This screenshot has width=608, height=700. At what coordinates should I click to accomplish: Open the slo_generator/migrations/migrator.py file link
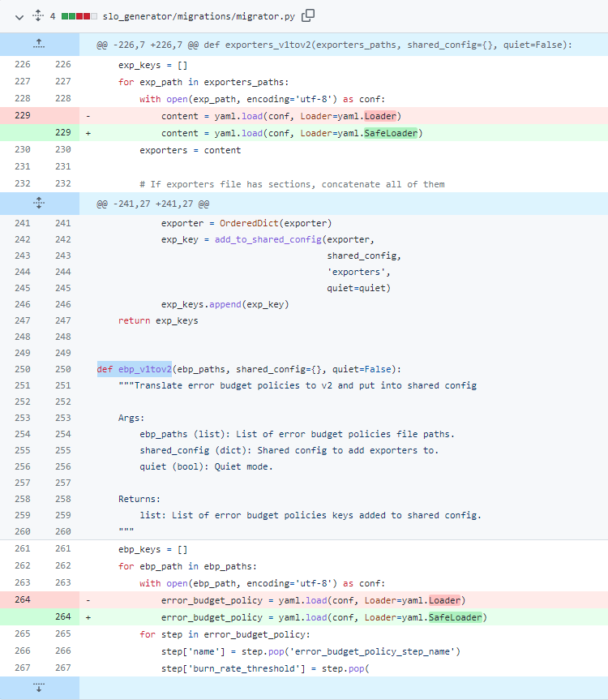click(x=199, y=16)
